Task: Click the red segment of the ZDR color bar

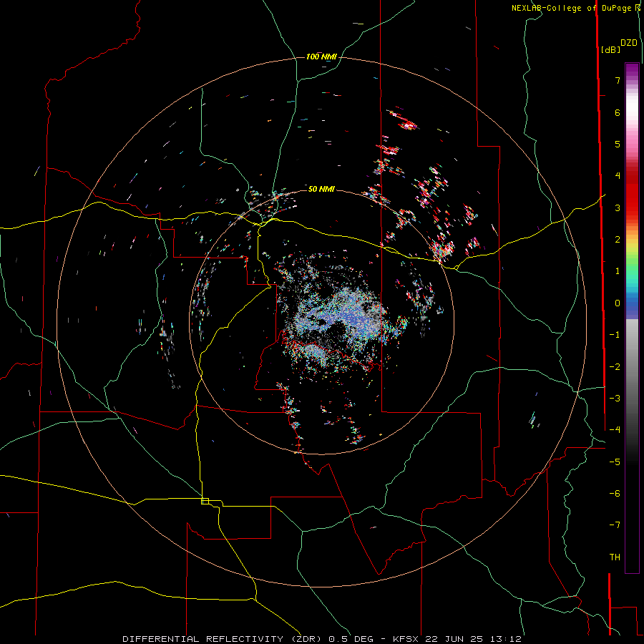Action: (632, 197)
